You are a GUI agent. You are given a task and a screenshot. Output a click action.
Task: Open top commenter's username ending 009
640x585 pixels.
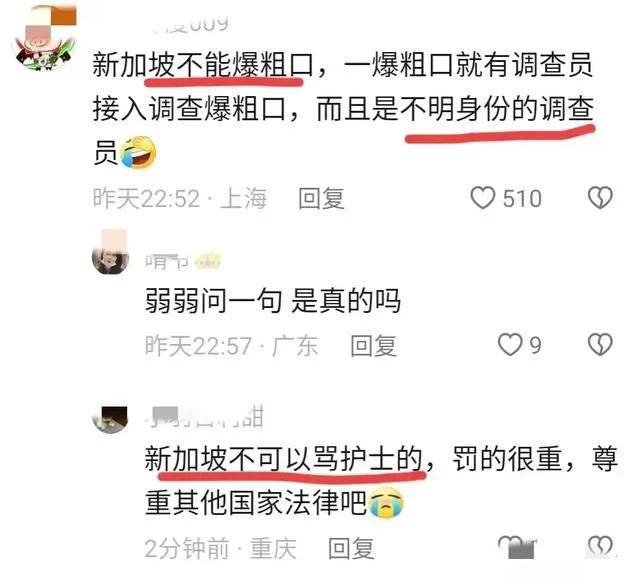point(190,24)
